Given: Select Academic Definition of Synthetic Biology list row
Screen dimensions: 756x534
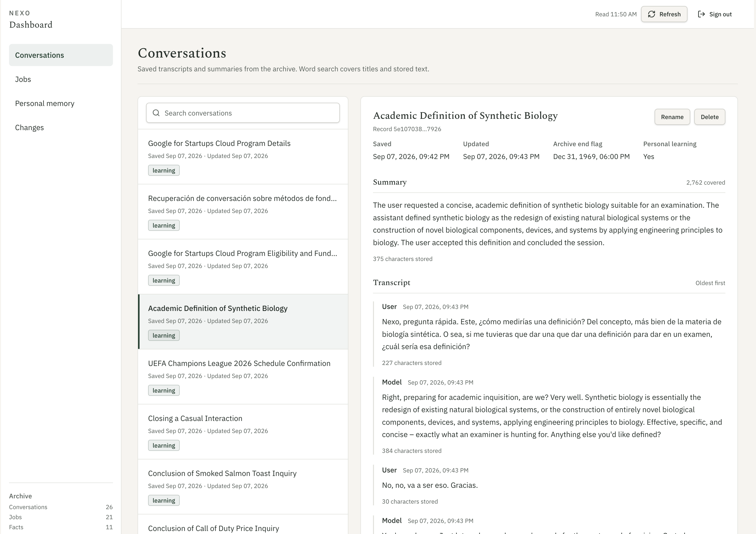Looking at the screenshot, I should 243,322.
